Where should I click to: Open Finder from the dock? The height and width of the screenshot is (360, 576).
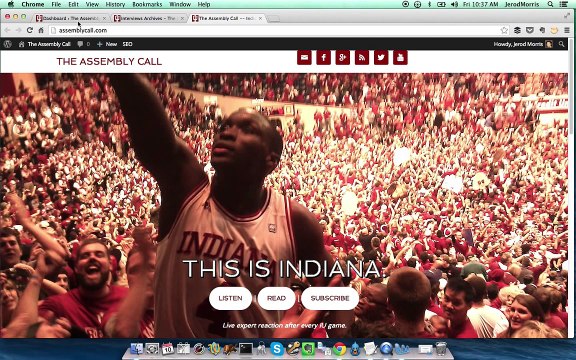coord(137,349)
